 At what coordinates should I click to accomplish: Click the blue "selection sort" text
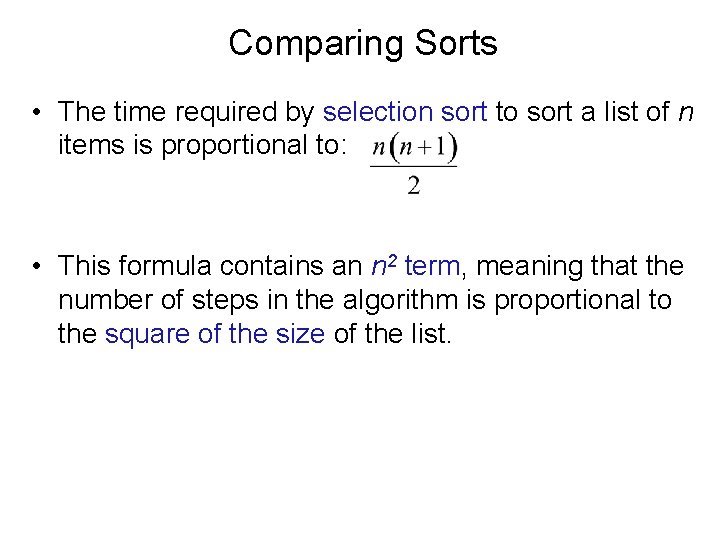(407, 112)
